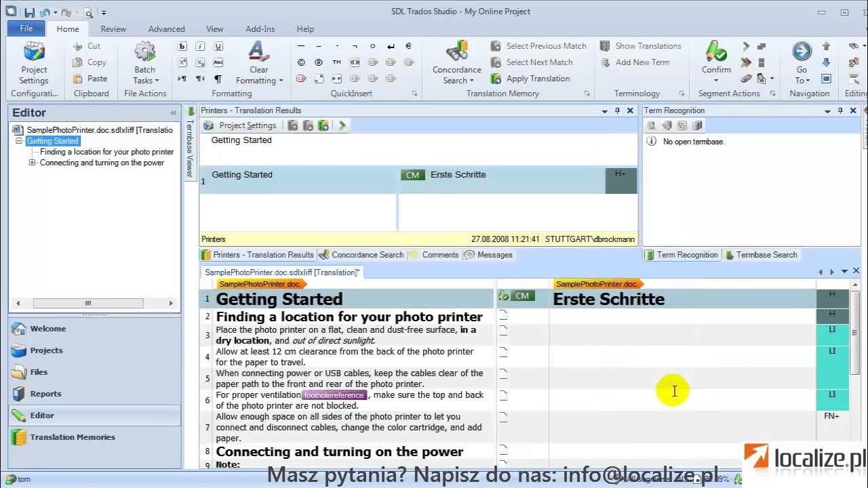Toggle show non-printing pilcrow characters
The height and width of the screenshot is (488, 868).
[218, 79]
